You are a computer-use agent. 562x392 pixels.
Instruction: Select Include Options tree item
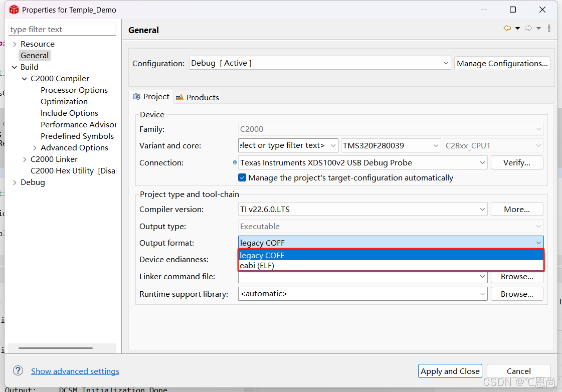(x=69, y=113)
